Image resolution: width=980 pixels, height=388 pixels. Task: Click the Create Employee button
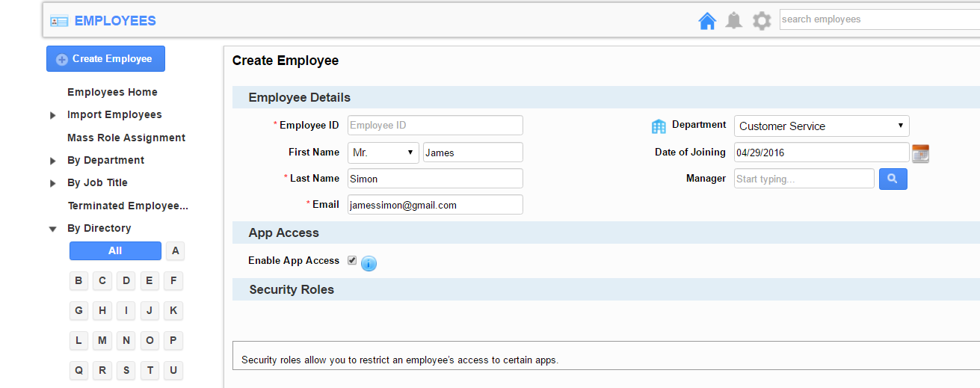(x=105, y=59)
